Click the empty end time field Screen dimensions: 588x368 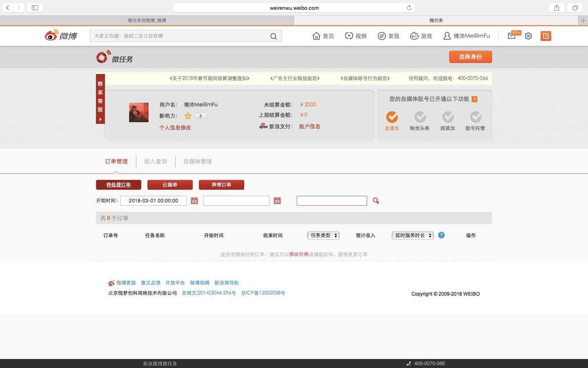(236, 201)
